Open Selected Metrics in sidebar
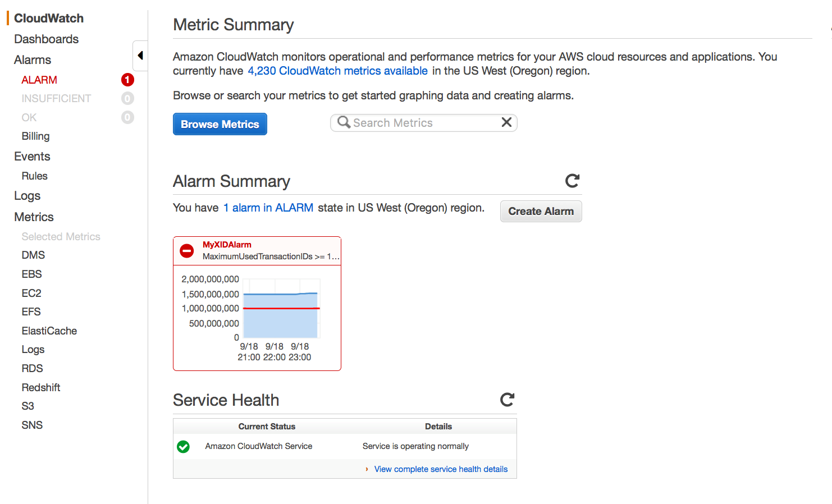This screenshot has height=504, width=832. (x=61, y=236)
